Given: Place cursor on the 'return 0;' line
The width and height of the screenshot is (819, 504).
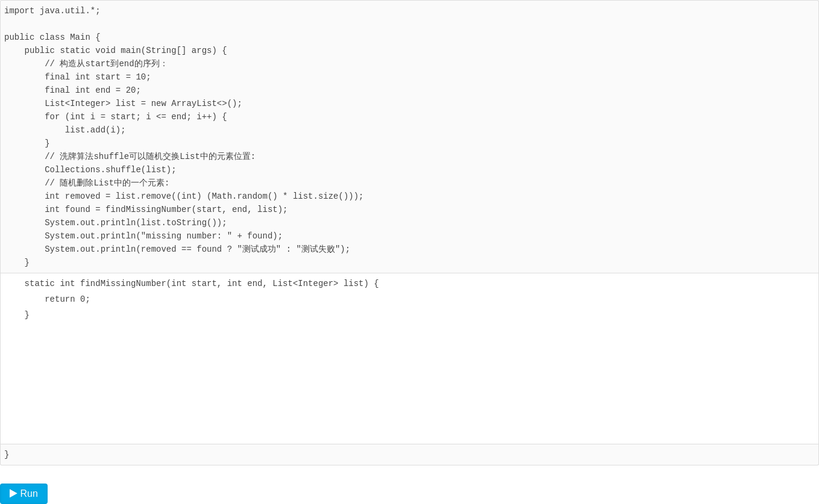Looking at the screenshot, I should coord(67,299).
